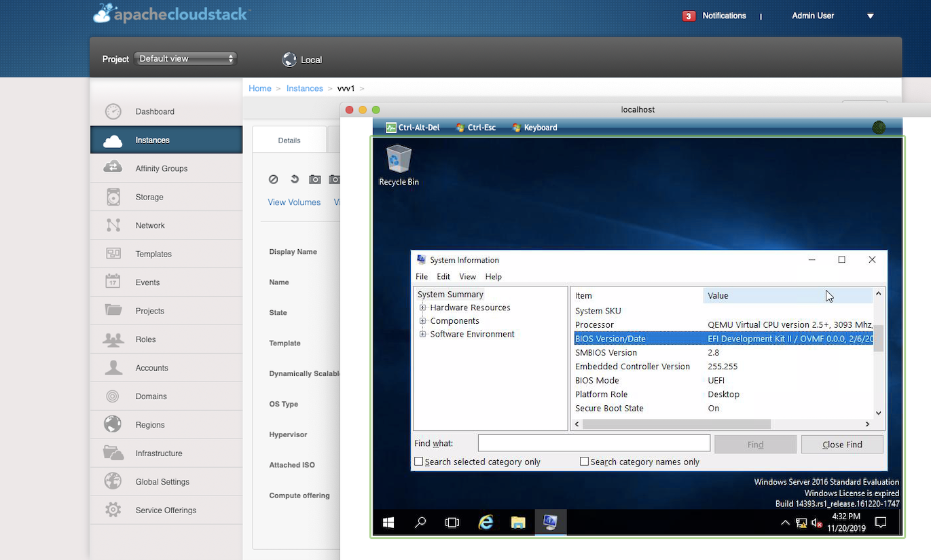Click the stop instance icon
This screenshot has height=560, width=931.
click(273, 179)
